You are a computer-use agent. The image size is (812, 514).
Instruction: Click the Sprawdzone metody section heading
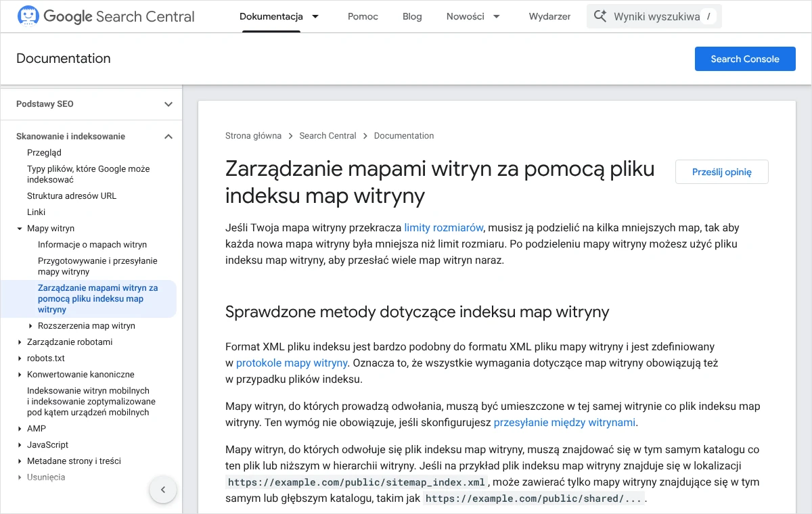click(x=417, y=312)
